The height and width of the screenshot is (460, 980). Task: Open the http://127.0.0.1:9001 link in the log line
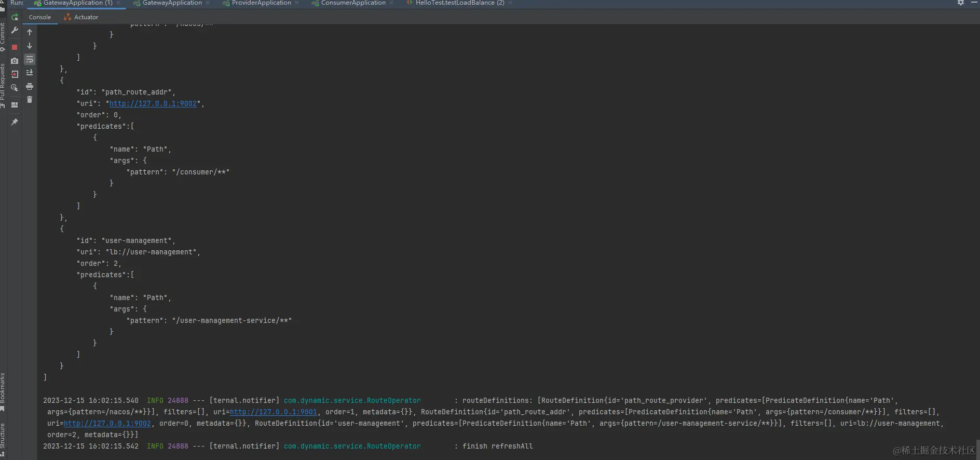pos(274,412)
